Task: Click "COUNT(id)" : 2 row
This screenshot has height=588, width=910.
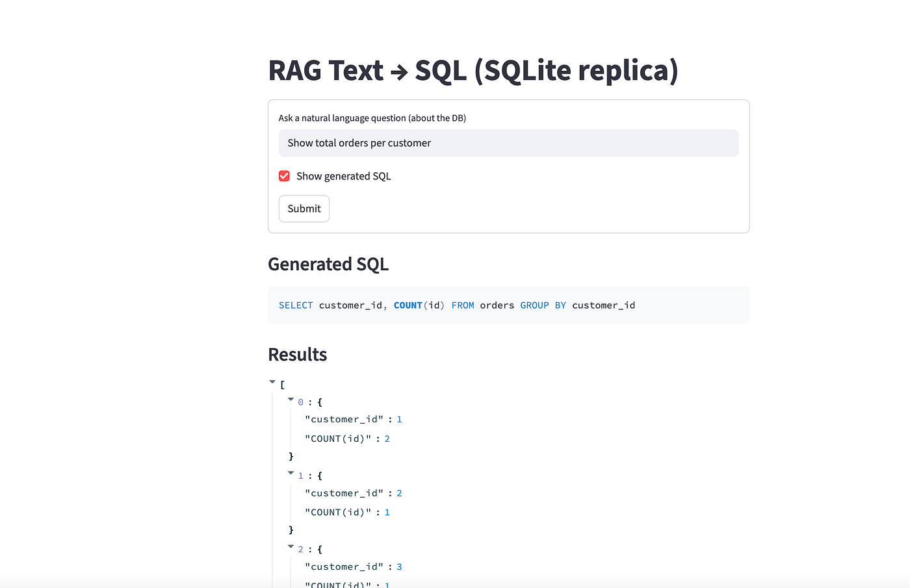Action: [x=347, y=439]
